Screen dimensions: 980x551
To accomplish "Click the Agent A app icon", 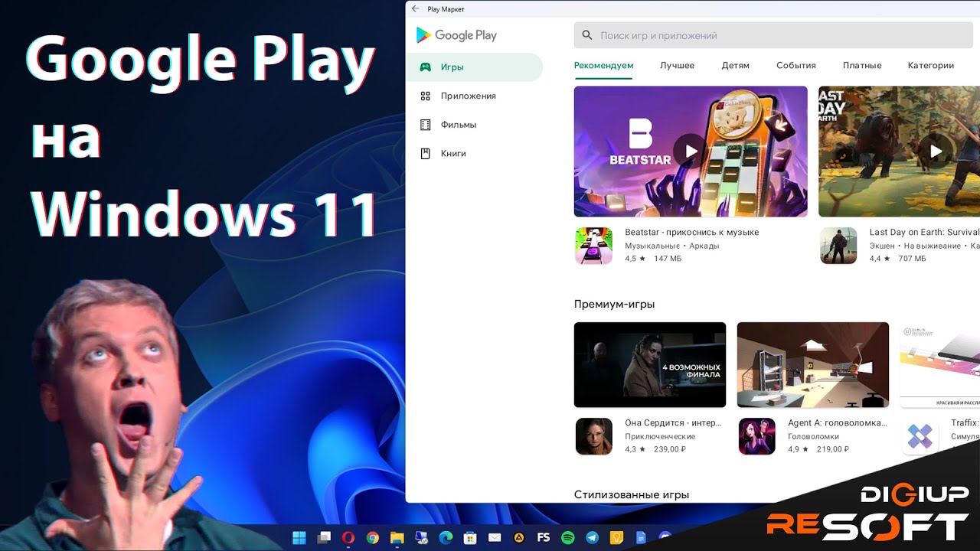I will point(756,436).
